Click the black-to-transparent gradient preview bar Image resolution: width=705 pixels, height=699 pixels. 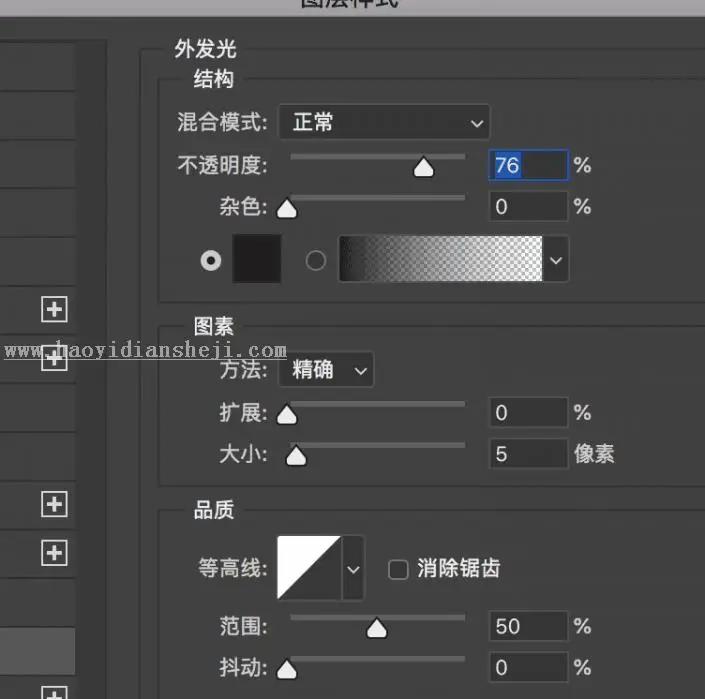point(441,258)
